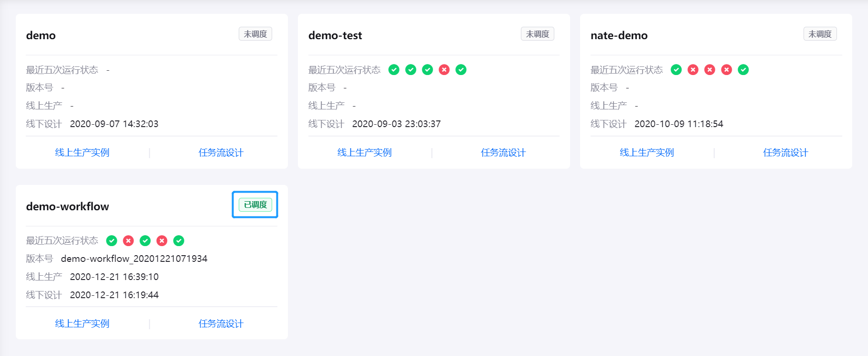The width and height of the screenshot is (868, 356).
Task: Click timestamp 2020-10-09 11:18:54
Action: (x=678, y=124)
